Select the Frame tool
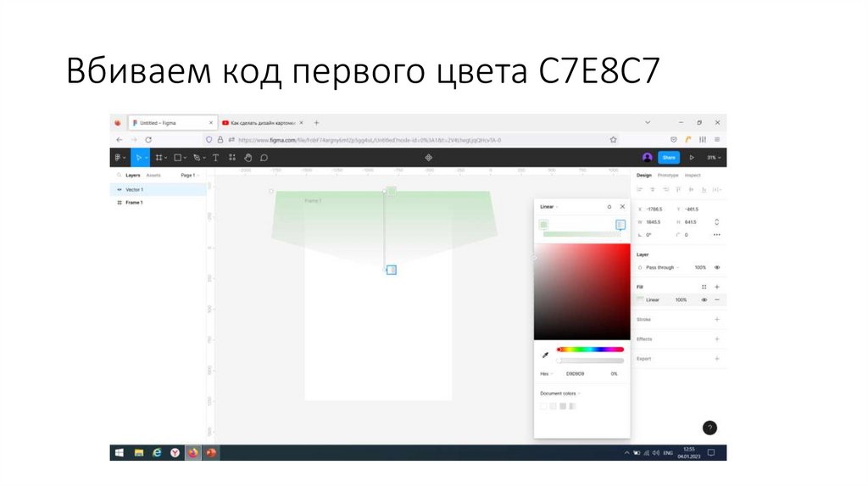The height and width of the screenshot is (487, 868). [160, 158]
